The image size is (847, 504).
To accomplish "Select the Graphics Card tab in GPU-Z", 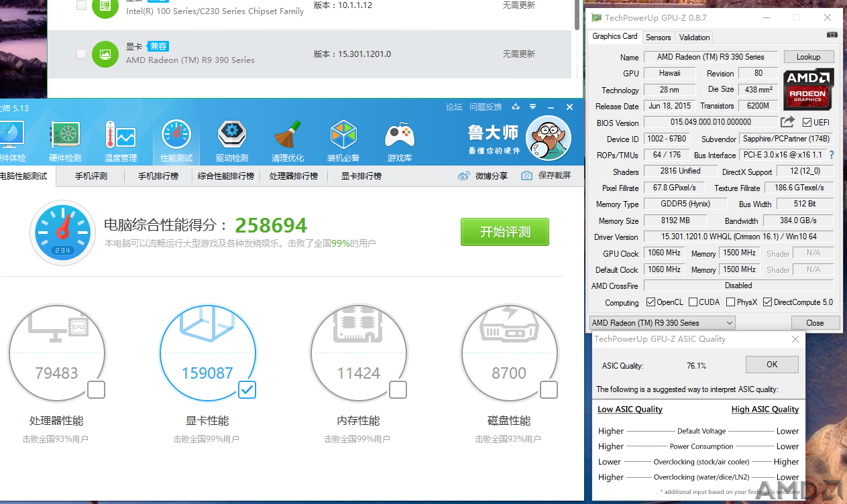I will 615,36.
